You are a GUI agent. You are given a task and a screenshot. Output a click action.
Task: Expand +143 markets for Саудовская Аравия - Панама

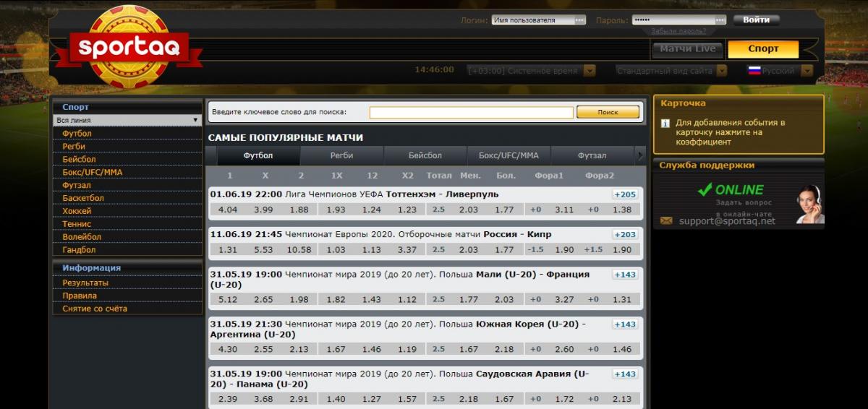pyautogui.click(x=624, y=374)
